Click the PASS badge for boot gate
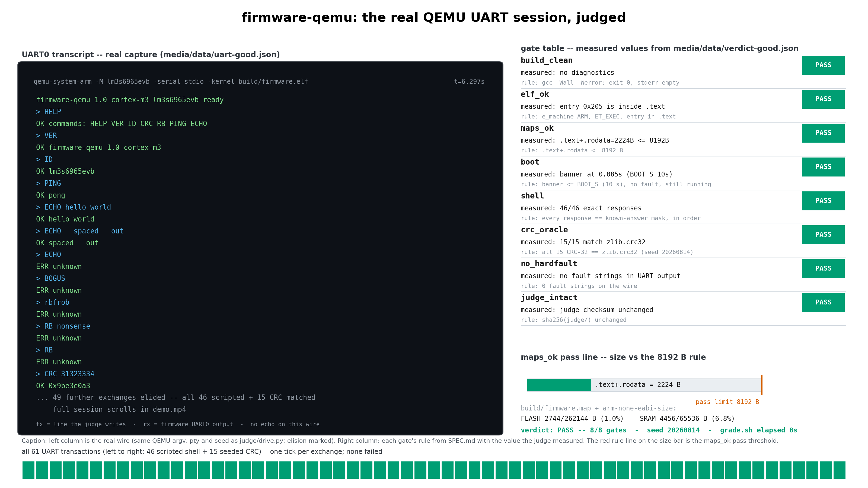This screenshot has width=868, height=488. [823, 167]
